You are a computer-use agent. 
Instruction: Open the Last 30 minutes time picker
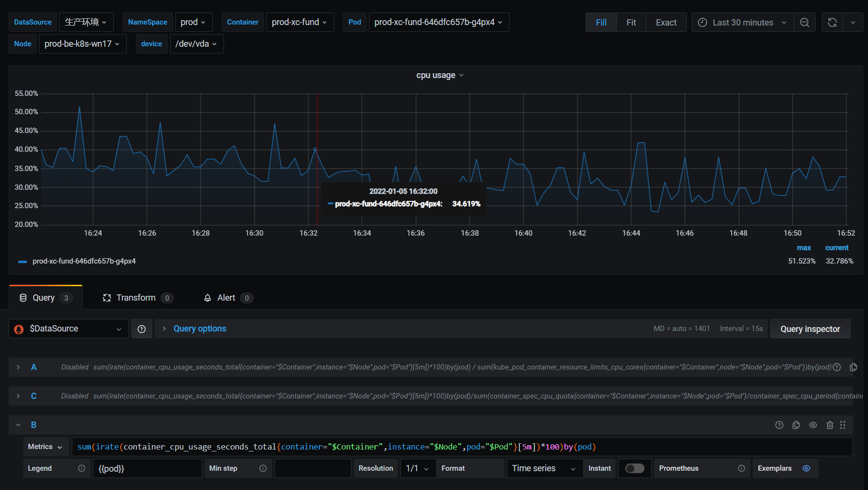click(x=742, y=23)
